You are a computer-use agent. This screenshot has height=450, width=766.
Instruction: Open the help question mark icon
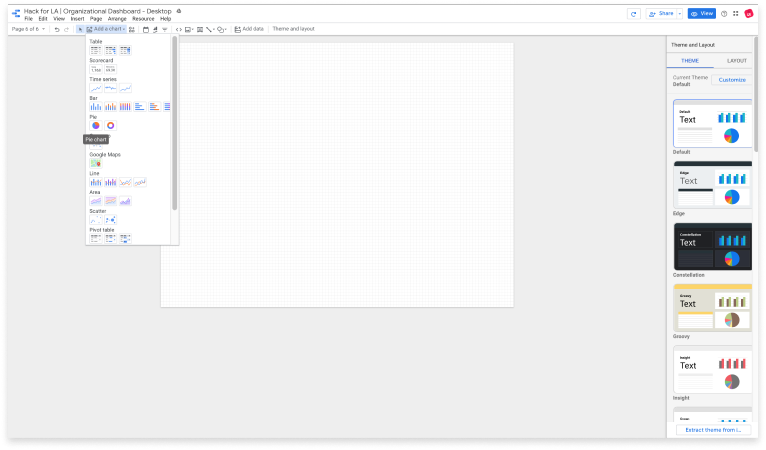(723, 14)
